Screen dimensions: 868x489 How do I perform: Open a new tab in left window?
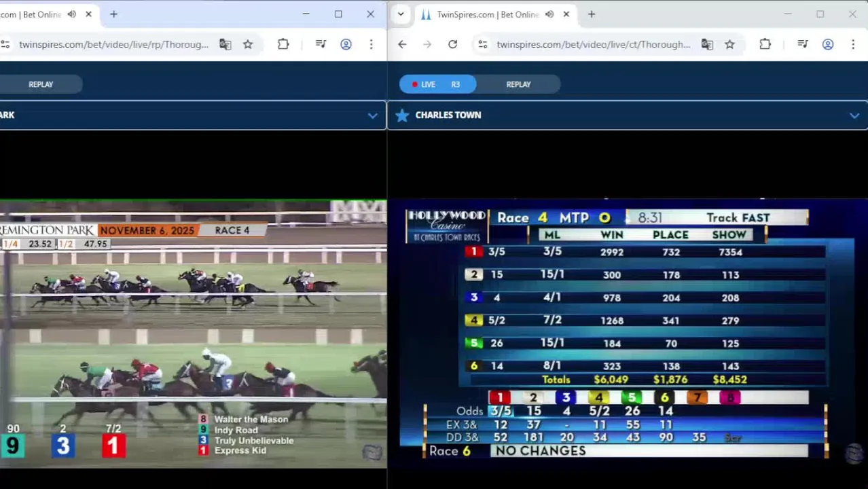(113, 14)
